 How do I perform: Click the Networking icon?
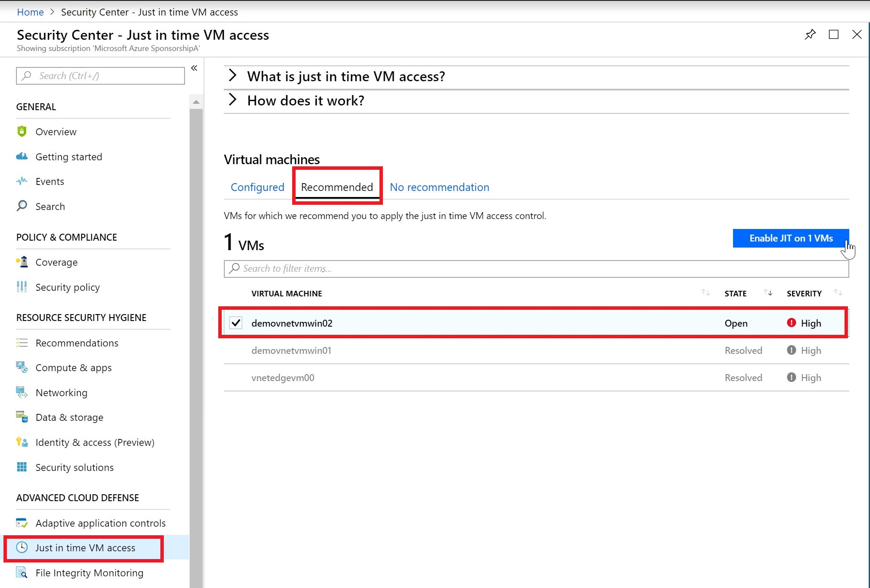22,392
